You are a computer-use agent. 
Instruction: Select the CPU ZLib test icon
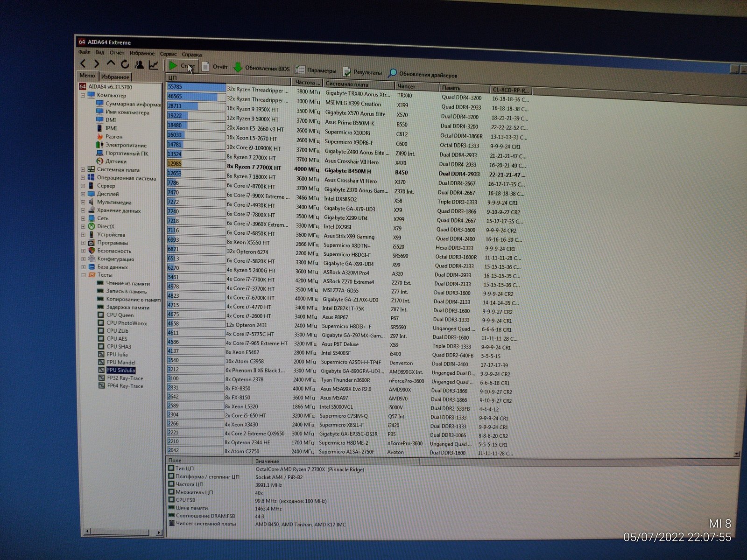coord(100,331)
